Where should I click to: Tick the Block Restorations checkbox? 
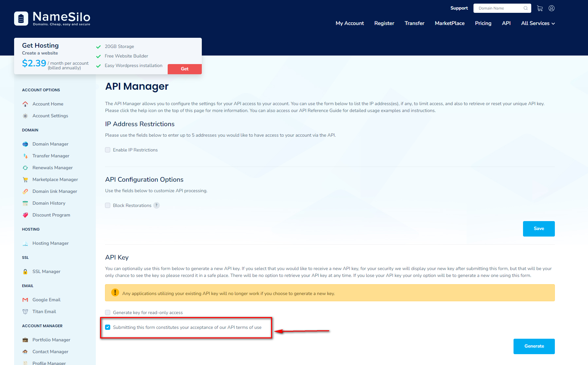pos(108,205)
